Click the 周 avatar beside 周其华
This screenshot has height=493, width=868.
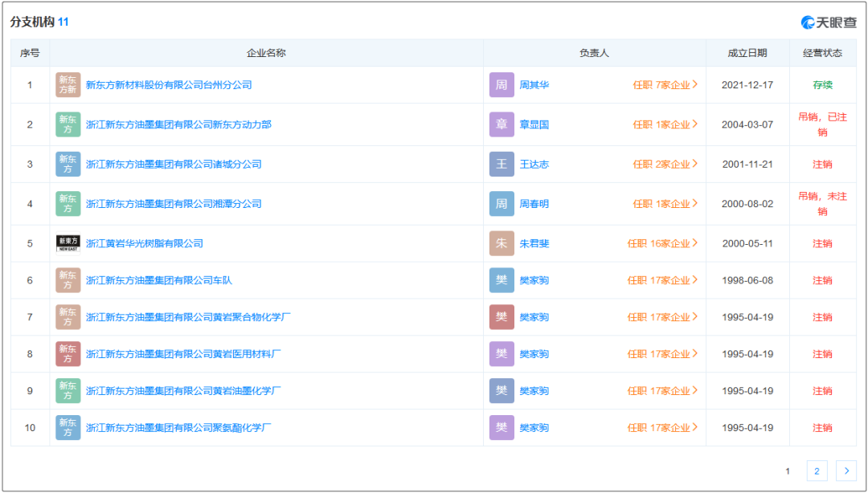[502, 84]
